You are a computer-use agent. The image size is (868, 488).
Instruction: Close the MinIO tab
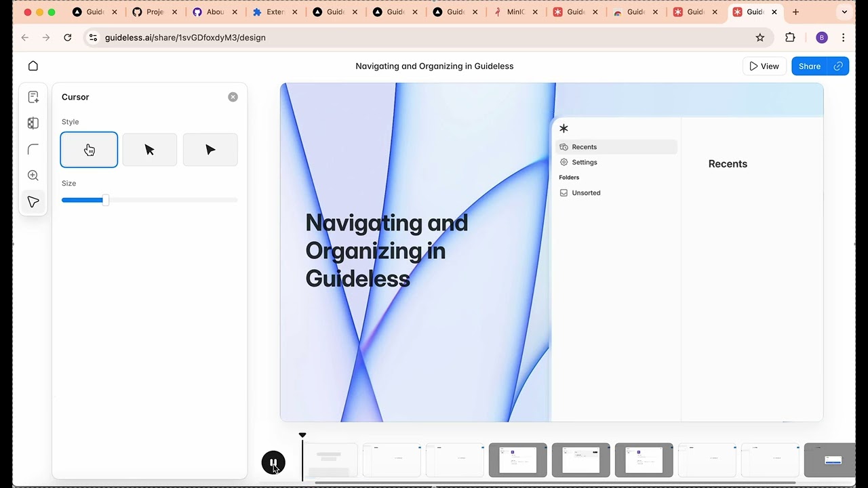click(x=534, y=12)
